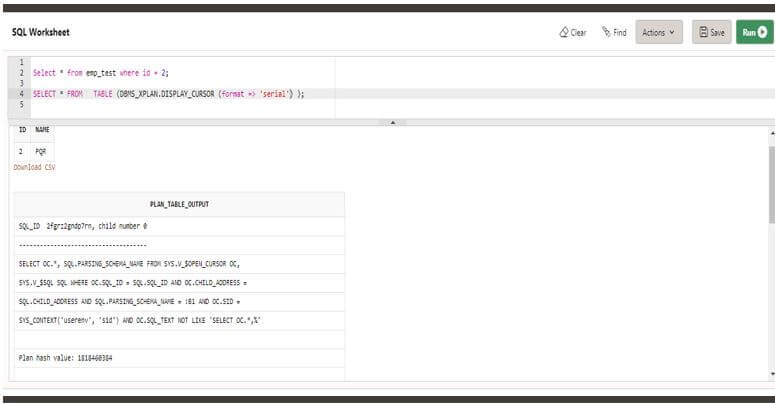775x404 pixels.
Task: Click line number 5 in editor gutter
Action: (21, 104)
